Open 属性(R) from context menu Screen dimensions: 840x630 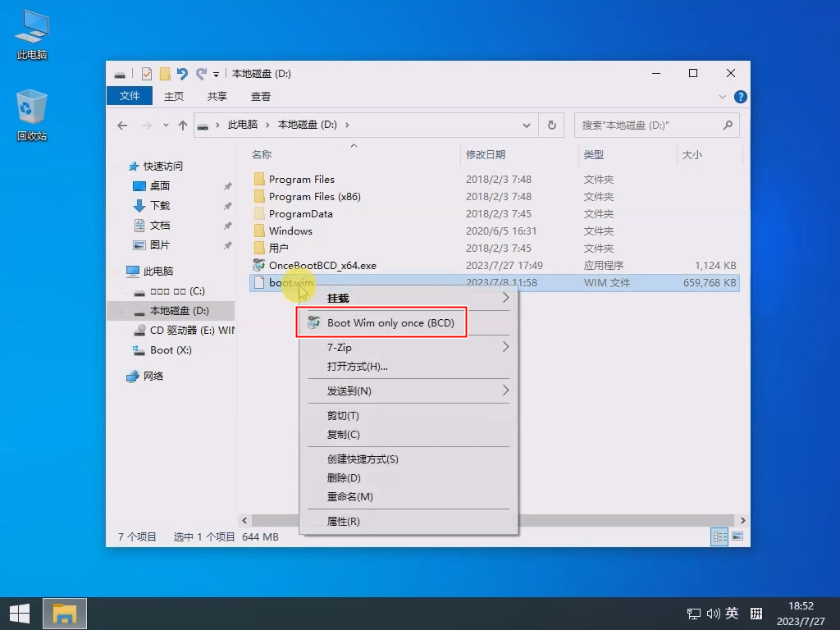tap(409, 521)
